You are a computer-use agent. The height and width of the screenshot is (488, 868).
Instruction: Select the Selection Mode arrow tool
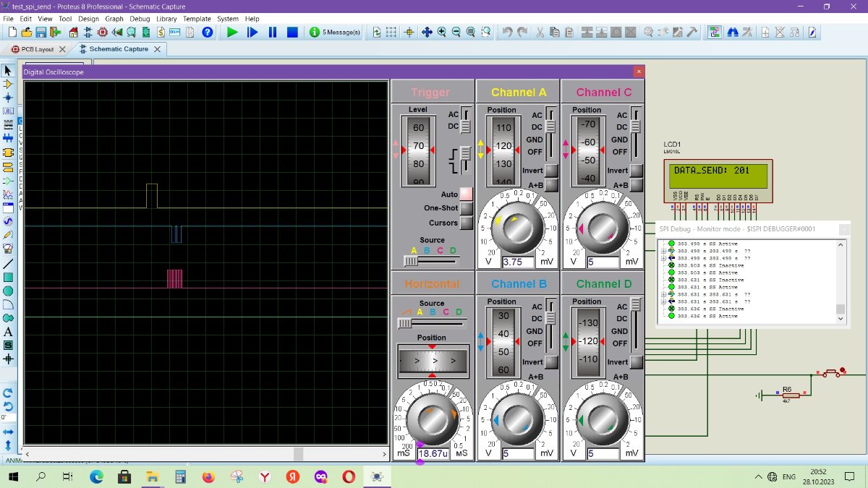[x=8, y=70]
